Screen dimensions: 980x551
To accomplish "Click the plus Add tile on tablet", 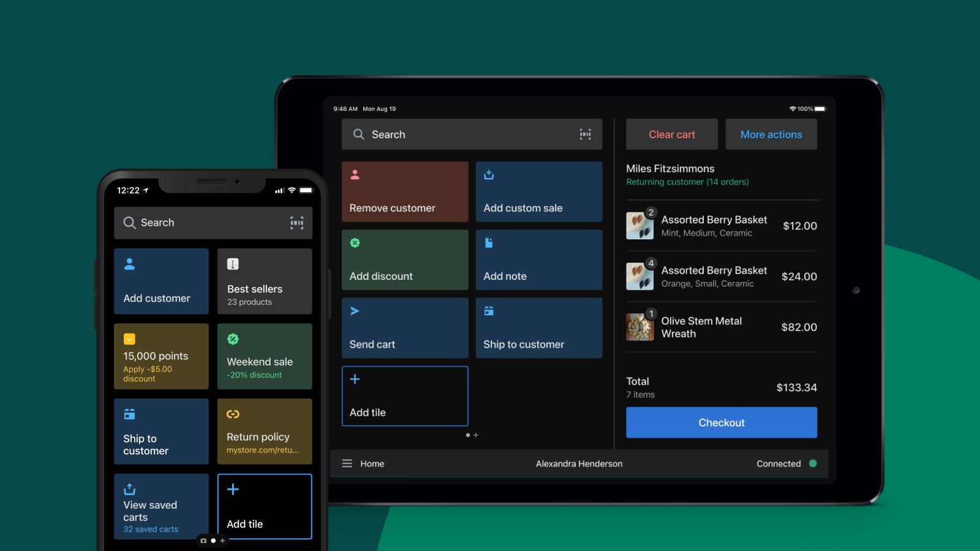I will click(405, 396).
